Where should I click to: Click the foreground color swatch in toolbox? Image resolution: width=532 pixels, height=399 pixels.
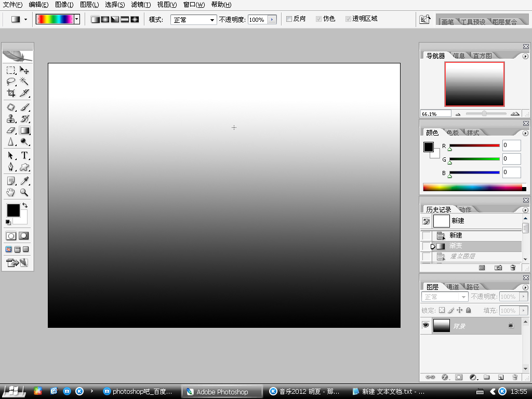(12, 210)
